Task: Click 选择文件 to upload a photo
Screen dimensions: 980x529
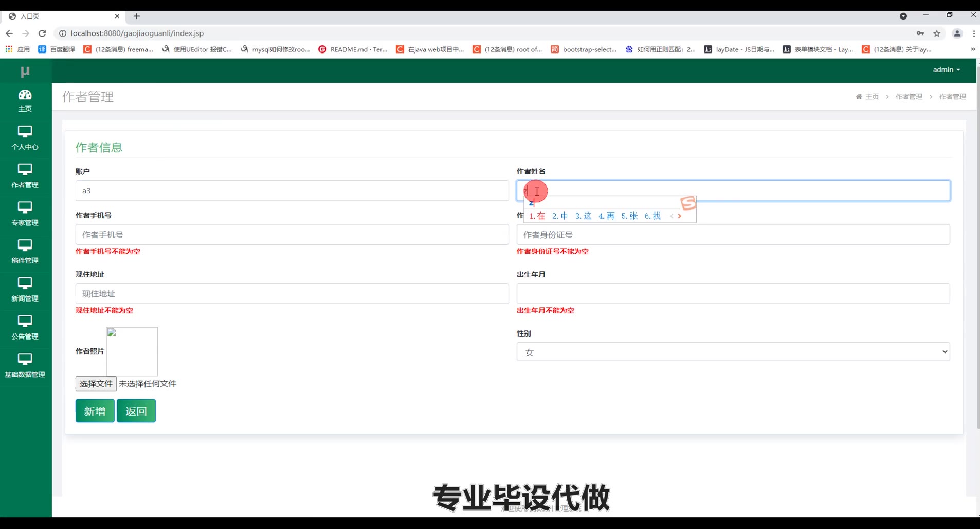Action: point(96,384)
